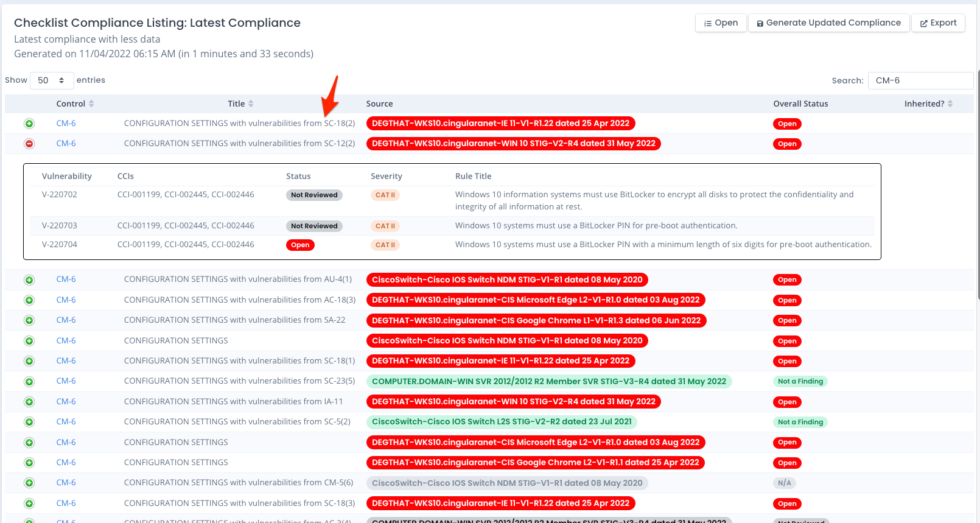980x523 pixels.
Task: Open CIS Google Chrome L2-V1-R1.1 source
Action: (x=536, y=463)
